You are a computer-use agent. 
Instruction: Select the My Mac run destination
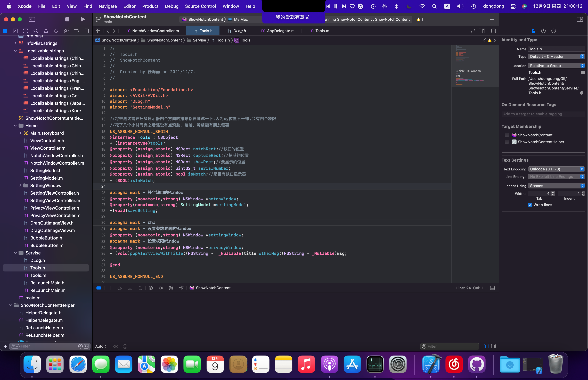pyautogui.click(x=238, y=19)
